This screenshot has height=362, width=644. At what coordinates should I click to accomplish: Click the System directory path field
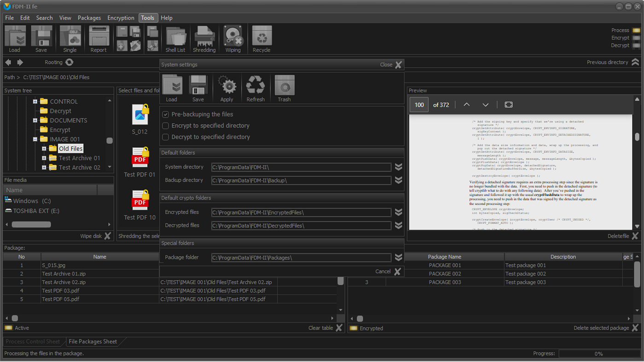point(301,167)
